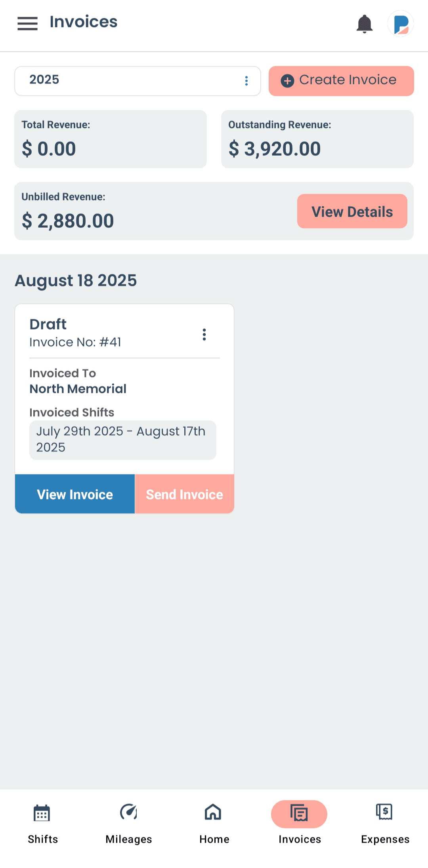Select the Invoices bottom tab
The height and width of the screenshot is (868, 428).
tap(299, 822)
